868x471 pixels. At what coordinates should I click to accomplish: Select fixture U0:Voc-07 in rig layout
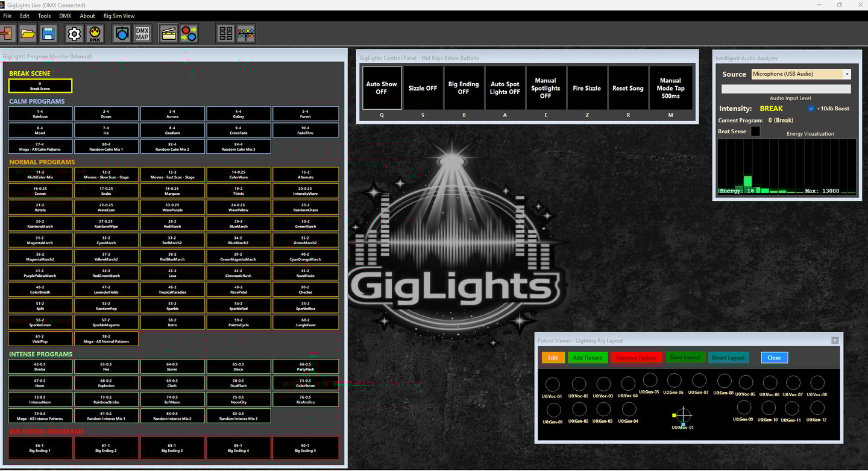(x=793, y=382)
